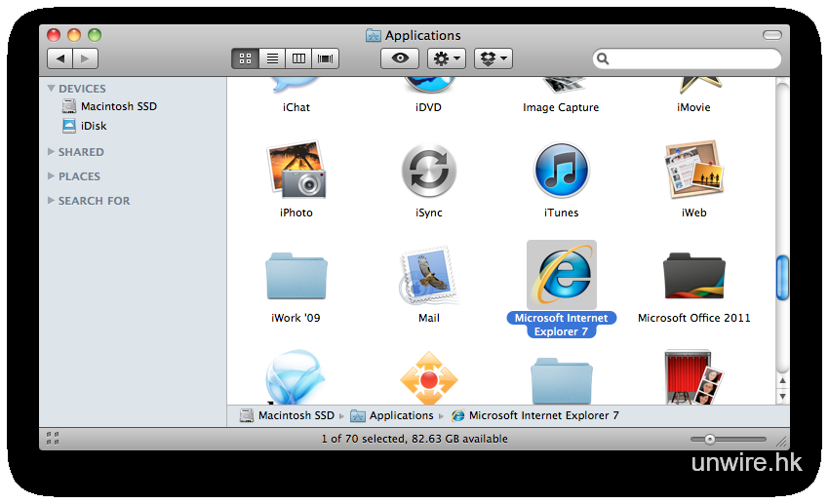Switch to list view mode
The image size is (829, 504).
click(272, 58)
